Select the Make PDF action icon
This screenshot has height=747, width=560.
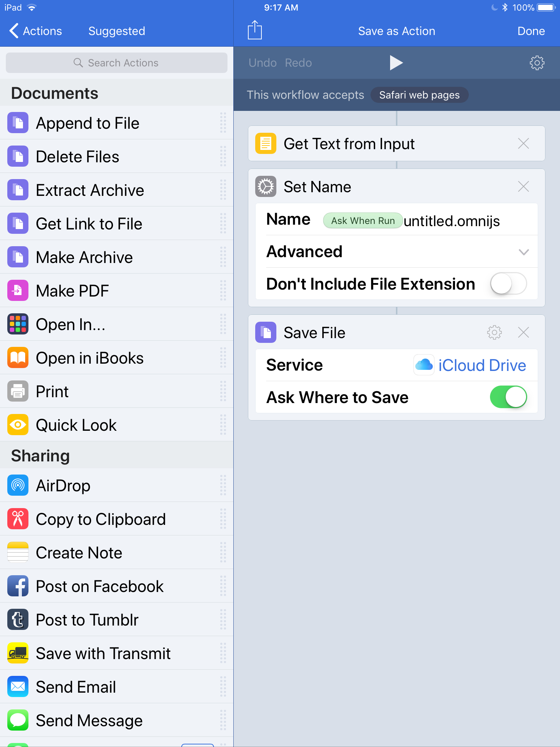[18, 290]
